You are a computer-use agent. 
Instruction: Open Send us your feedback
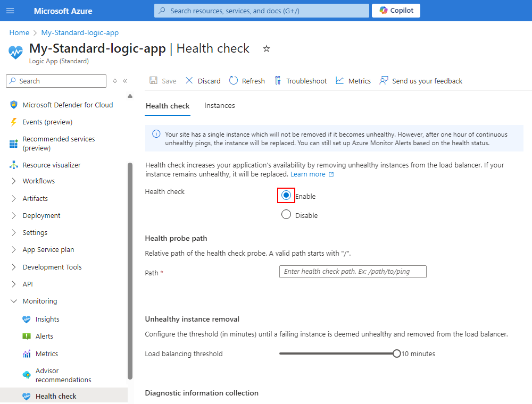click(x=427, y=81)
